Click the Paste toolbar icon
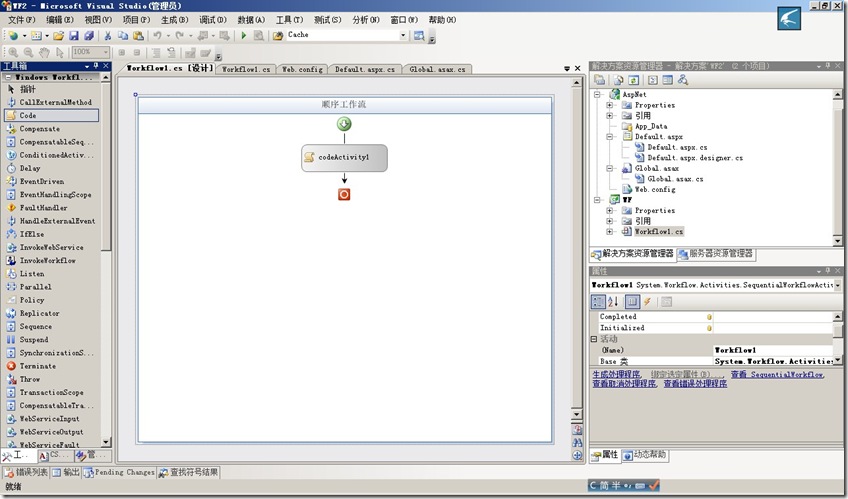The height and width of the screenshot is (499, 848). click(138, 36)
